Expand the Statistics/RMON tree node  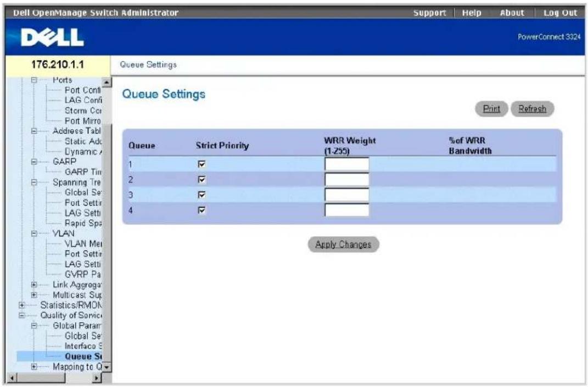coord(22,305)
